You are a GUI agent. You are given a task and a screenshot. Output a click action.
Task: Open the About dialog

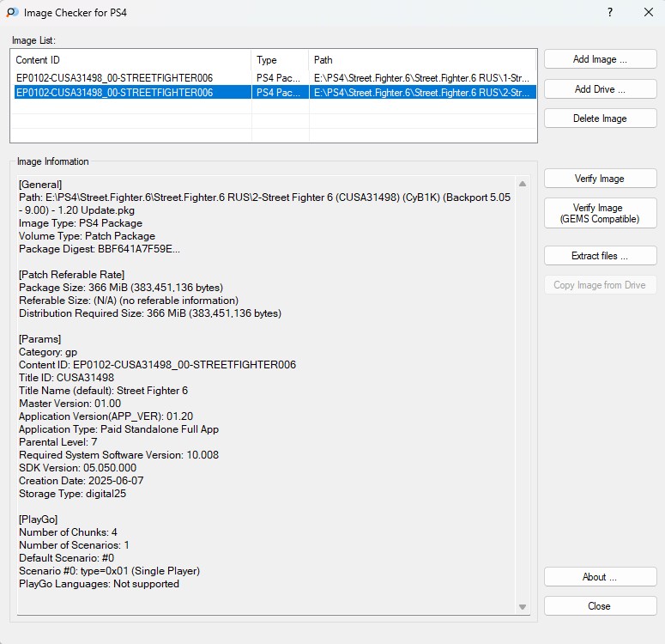coord(600,577)
